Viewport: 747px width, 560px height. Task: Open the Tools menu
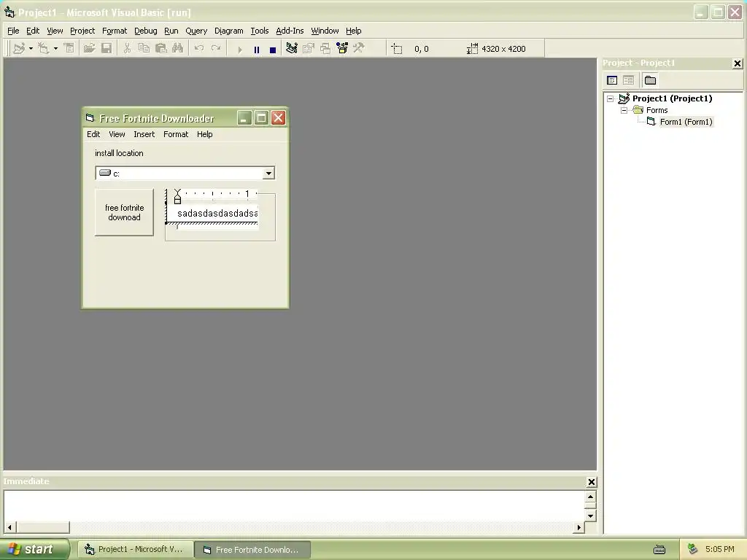point(260,31)
